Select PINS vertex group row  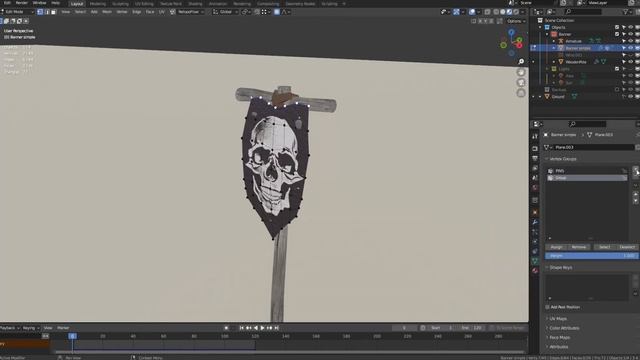[x=587, y=171]
